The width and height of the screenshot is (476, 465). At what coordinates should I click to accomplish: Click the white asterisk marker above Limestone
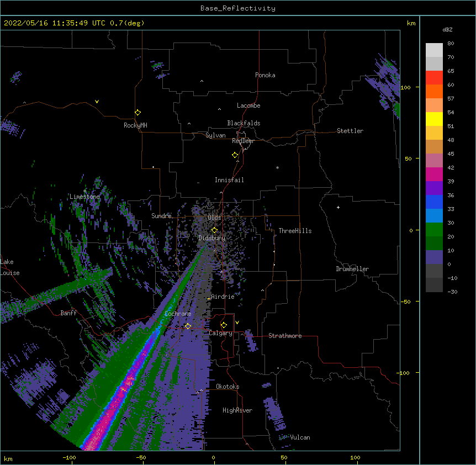pyautogui.click(x=84, y=191)
